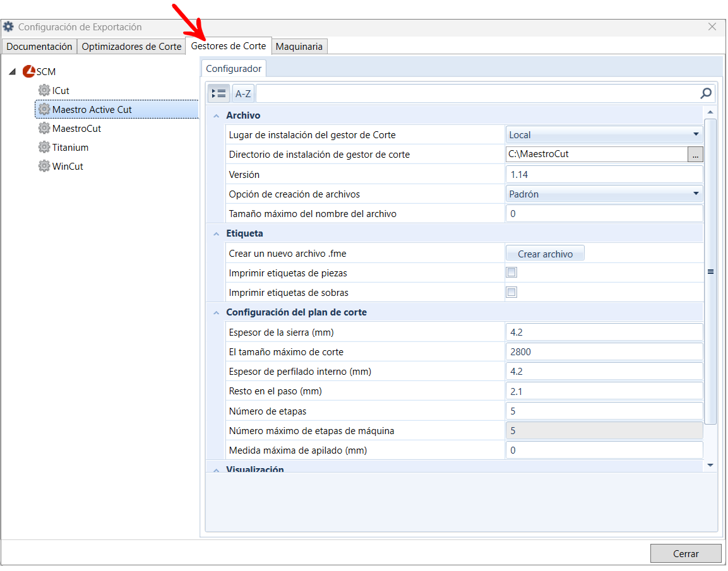This screenshot has height=571, width=728.
Task: Click the Cerrar button
Action: [x=686, y=554]
